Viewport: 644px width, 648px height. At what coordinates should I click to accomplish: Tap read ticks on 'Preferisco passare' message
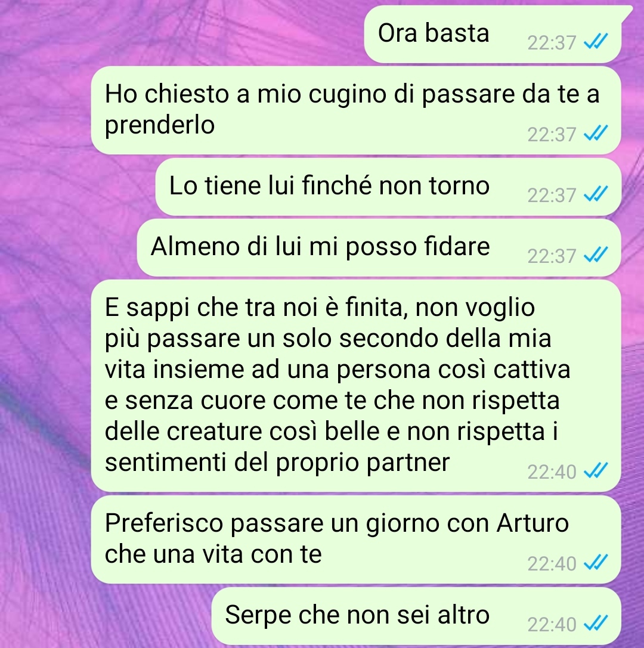pyautogui.click(x=596, y=562)
